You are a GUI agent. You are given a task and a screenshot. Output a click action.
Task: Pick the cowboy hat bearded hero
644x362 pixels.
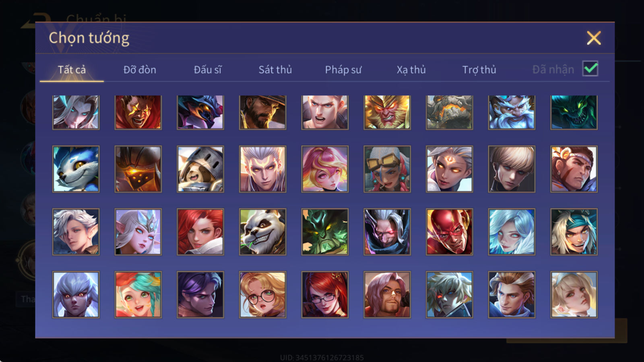[262, 112]
